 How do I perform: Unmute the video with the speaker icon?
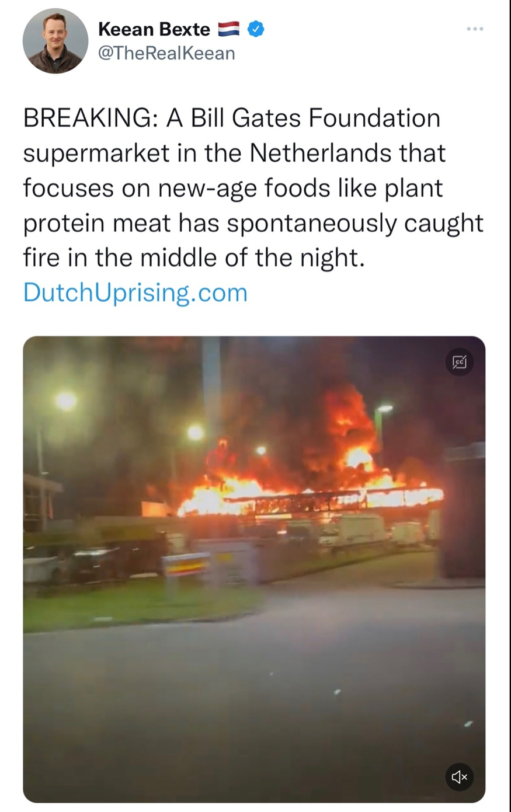459,776
